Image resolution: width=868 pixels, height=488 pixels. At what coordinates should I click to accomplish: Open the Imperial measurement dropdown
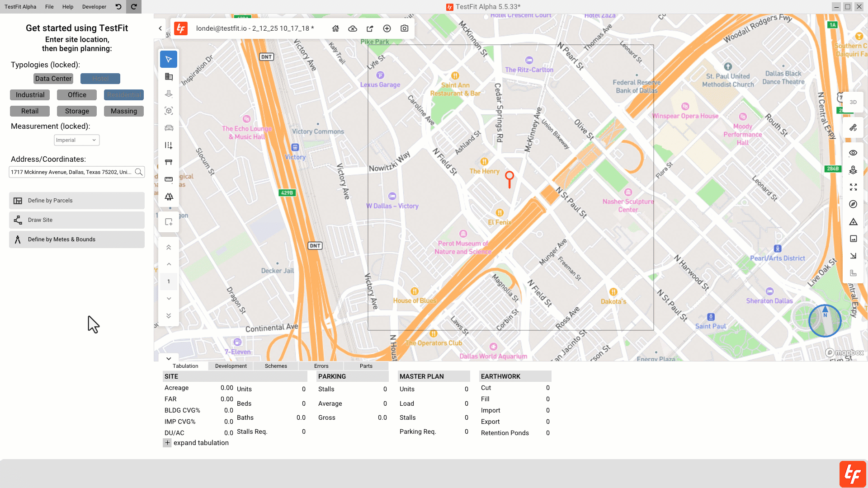[x=76, y=140]
